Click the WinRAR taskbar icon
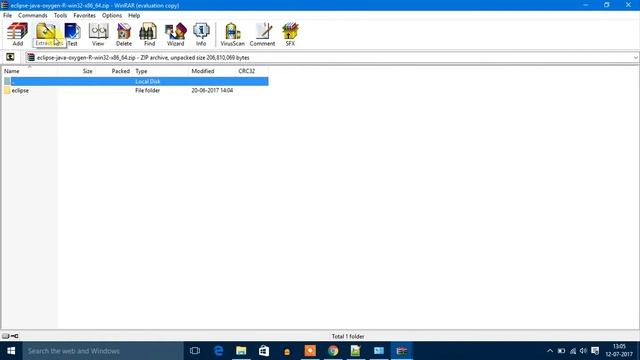The width and height of the screenshot is (640, 360). click(x=402, y=351)
